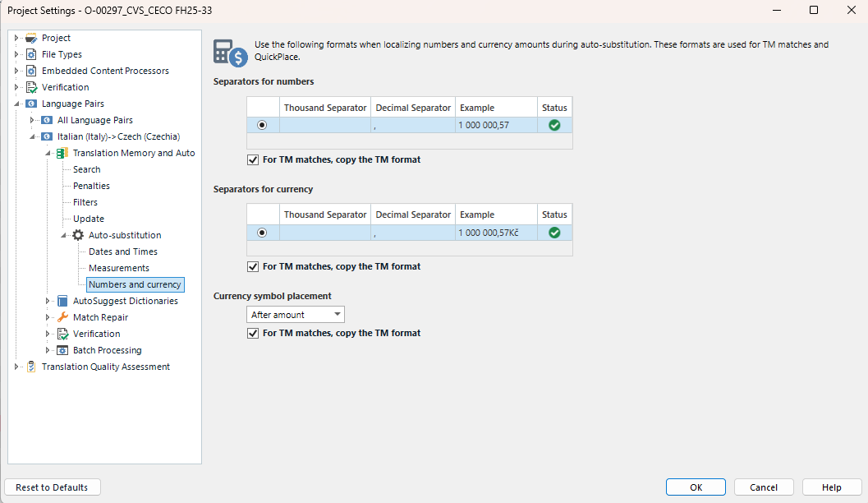
Task: Click the calculator and currency header icon
Action: [230, 53]
